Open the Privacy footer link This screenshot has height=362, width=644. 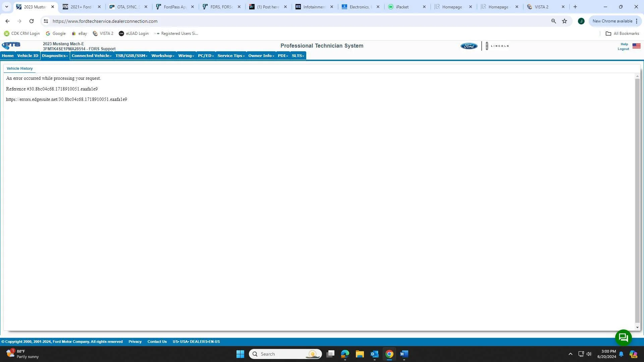(x=135, y=342)
